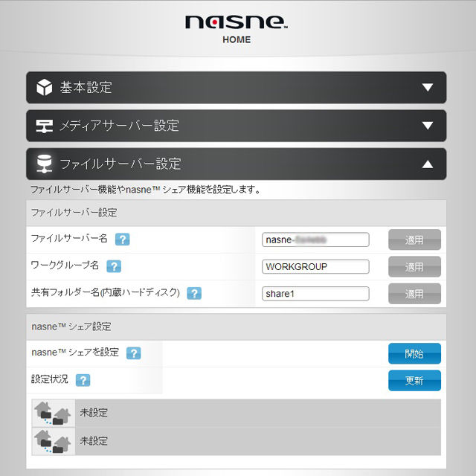This screenshot has width=476, height=476.
Task: Click the first 未設定 share houses icon
Action: coord(53,413)
